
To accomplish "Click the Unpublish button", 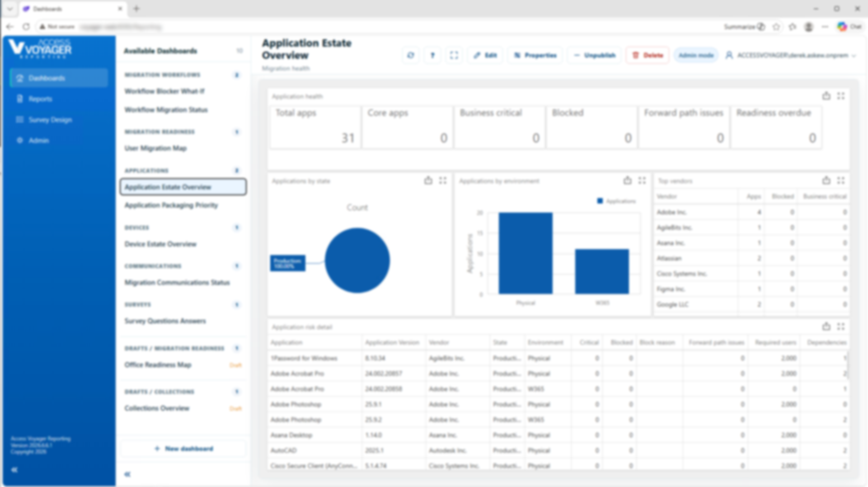I will [x=594, y=55].
